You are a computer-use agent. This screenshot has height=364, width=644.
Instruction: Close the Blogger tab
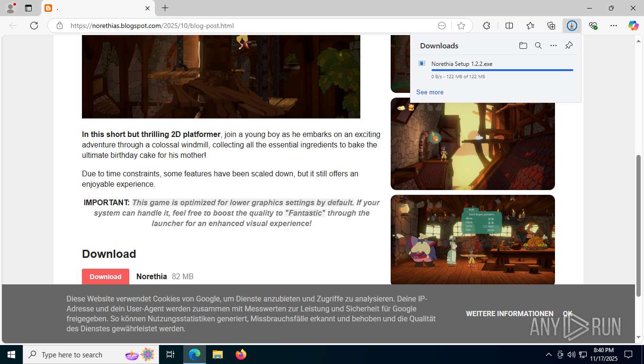tap(147, 8)
